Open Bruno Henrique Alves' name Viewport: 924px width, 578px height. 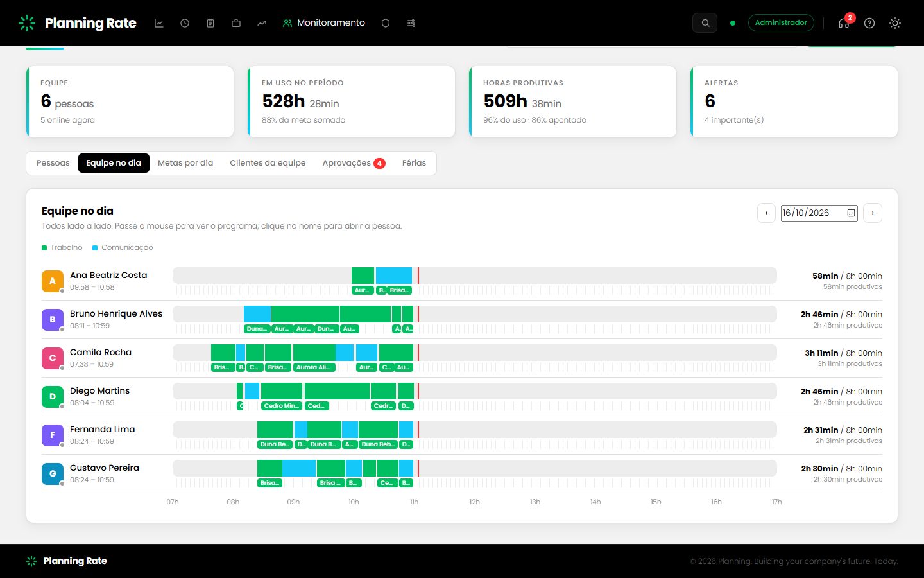[116, 313]
